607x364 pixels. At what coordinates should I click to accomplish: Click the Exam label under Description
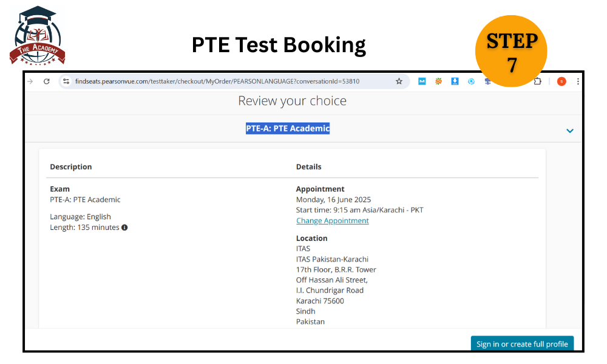point(59,189)
